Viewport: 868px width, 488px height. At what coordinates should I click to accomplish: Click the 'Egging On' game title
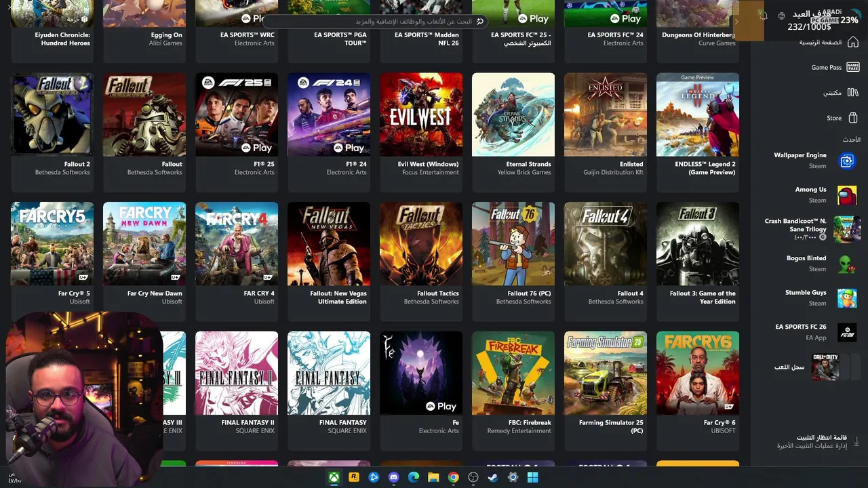pos(166,35)
